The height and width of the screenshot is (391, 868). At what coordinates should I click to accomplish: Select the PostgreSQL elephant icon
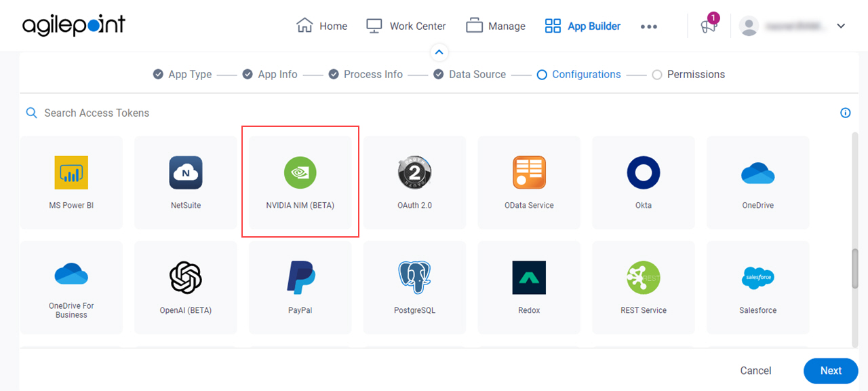pyautogui.click(x=415, y=278)
